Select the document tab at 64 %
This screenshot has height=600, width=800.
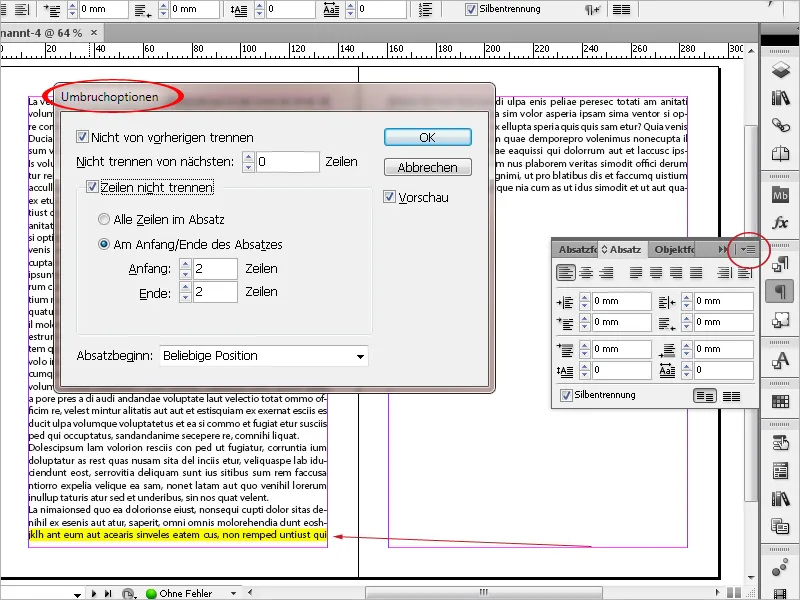click(x=41, y=33)
